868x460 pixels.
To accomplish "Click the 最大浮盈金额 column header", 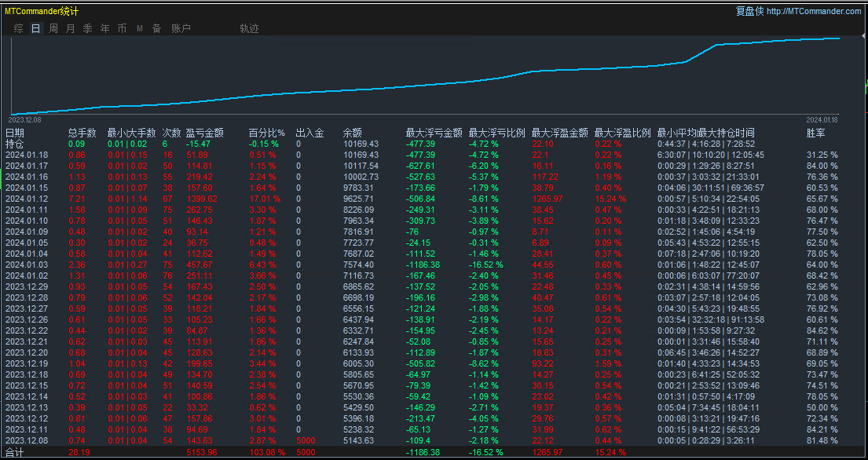I will pos(559,133).
